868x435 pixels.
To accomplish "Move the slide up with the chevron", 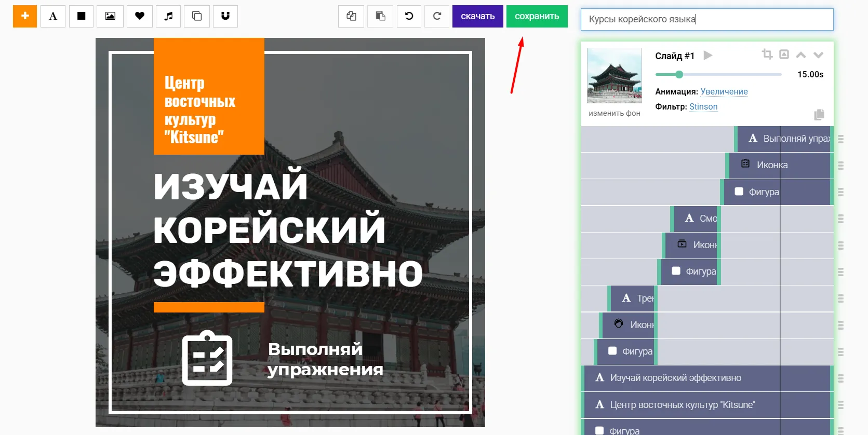I will click(x=801, y=55).
